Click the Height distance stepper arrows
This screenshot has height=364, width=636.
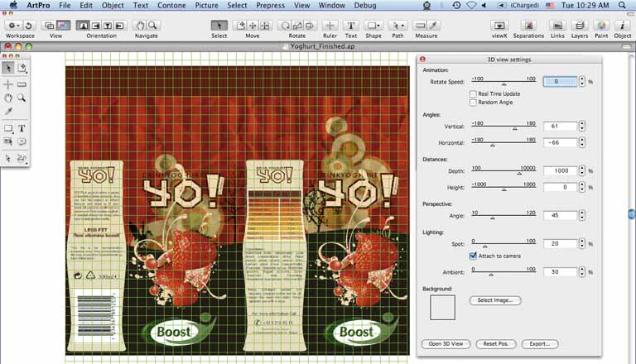tap(582, 187)
